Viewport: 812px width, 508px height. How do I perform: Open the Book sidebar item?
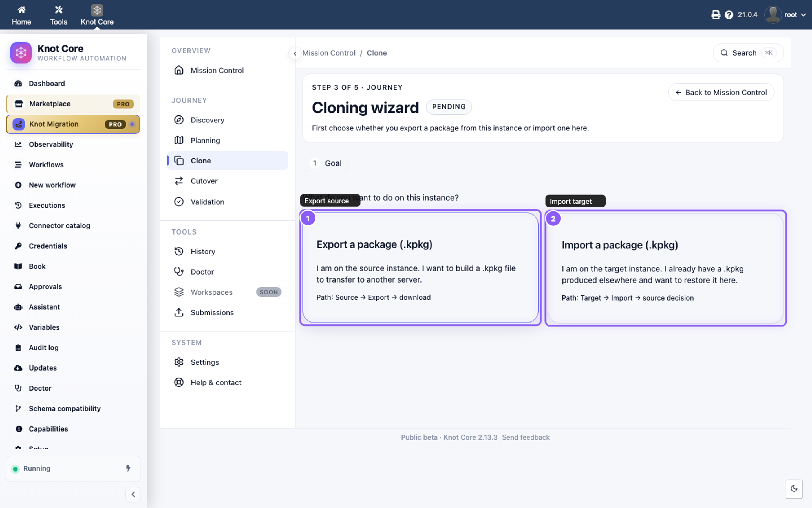pyautogui.click(x=73, y=266)
